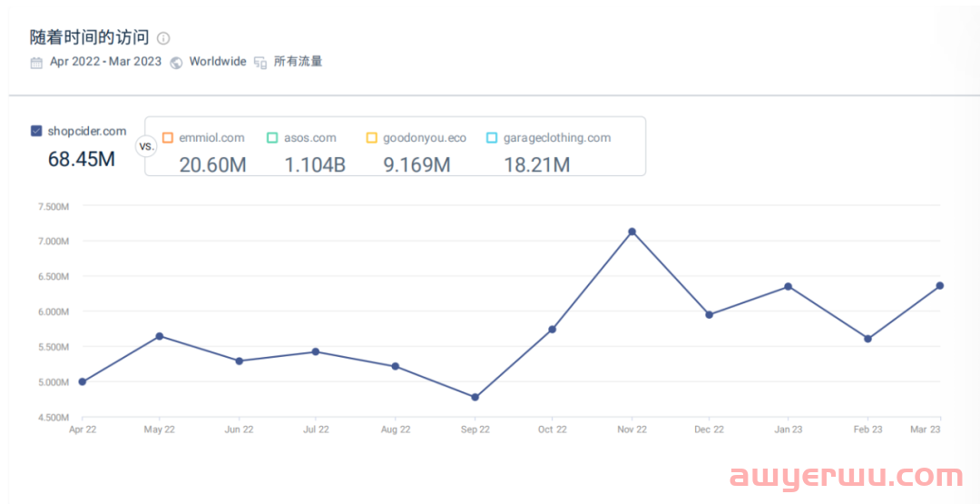Click the Jun 22 data point on the chart

[x=239, y=361]
